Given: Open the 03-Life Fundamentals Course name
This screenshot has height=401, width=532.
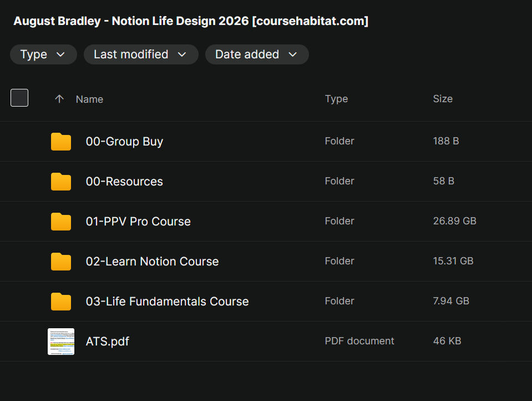Looking at the screenshot, I should [x=168, y=302].
